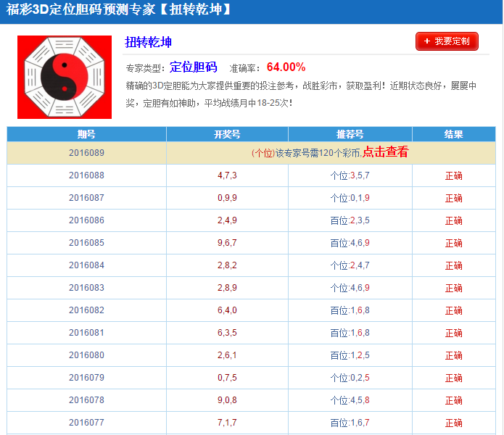Select period number 2016082
This screenshot has width=504, height=435.
[86, 310]
